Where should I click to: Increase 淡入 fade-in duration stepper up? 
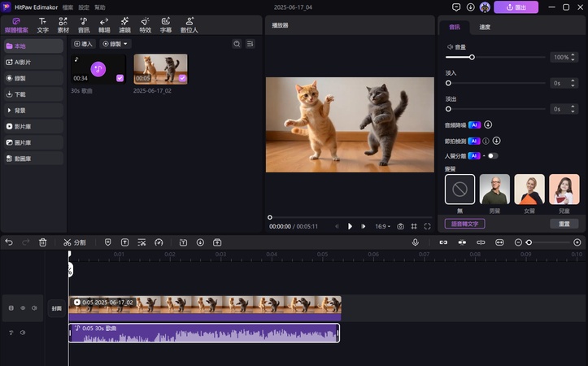pyautogui.click(x=573, y=81)
